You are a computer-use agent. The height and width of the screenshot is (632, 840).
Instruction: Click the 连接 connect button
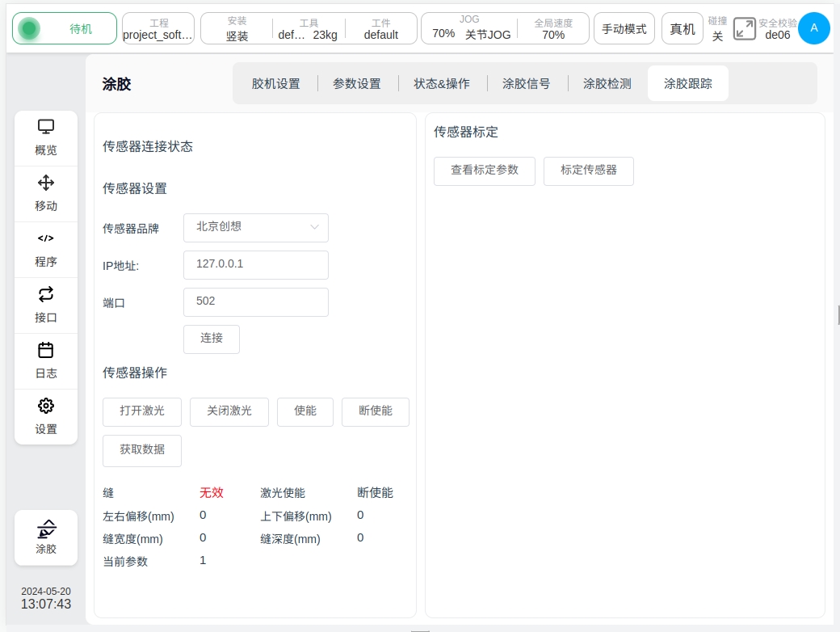click(x=212, y=339)
